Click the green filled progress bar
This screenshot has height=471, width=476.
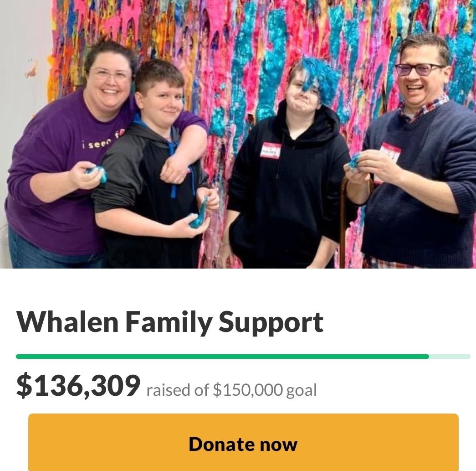click(x=222, y=357)
